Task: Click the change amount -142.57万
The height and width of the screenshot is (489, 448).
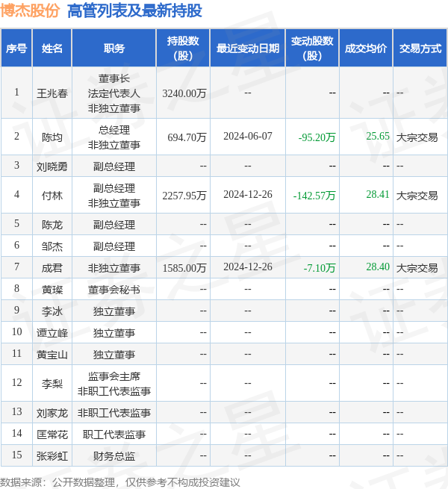Action: 314,195
